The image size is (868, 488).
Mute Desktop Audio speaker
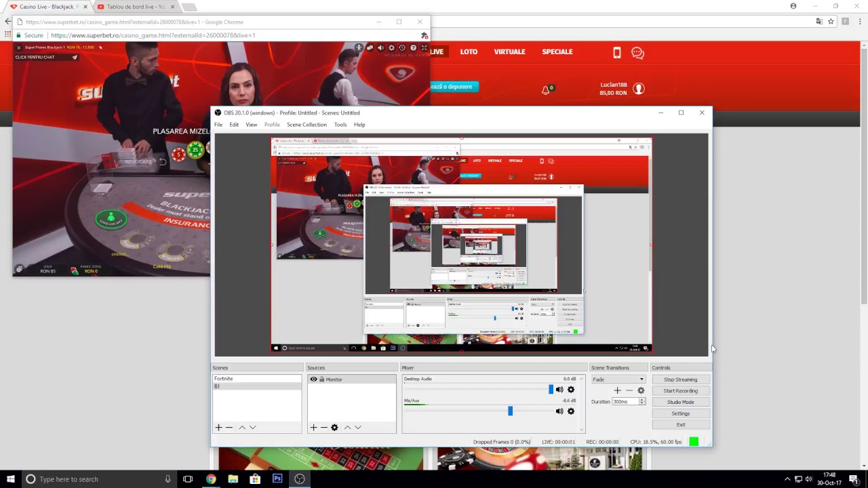[x=559, y=390]
